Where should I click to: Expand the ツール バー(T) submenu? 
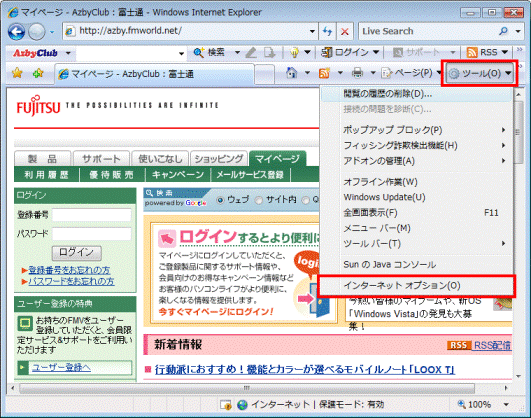416,244
